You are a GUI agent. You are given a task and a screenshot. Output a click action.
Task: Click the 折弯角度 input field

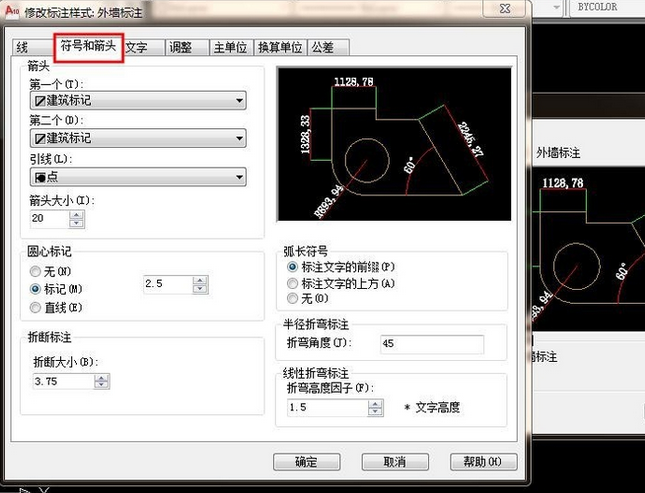[431, 344]
